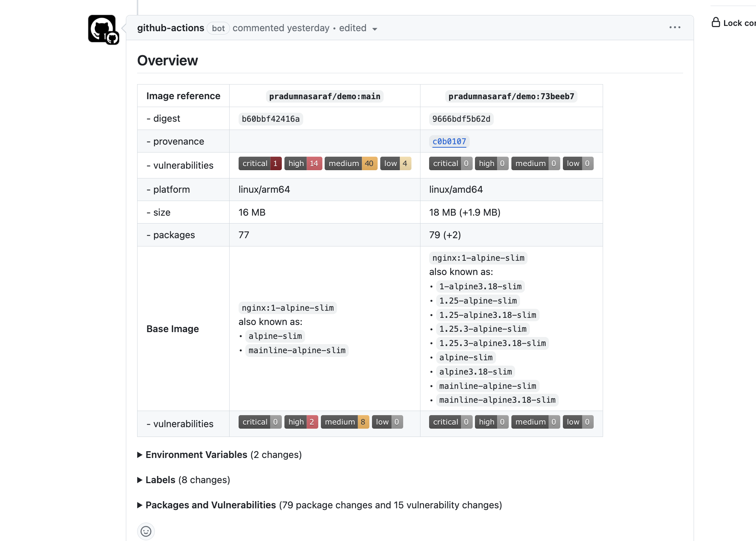Click the github-actions bot avatar
Image resolution: width=756 pixels, height=541 pixels.
coord(103,29)
